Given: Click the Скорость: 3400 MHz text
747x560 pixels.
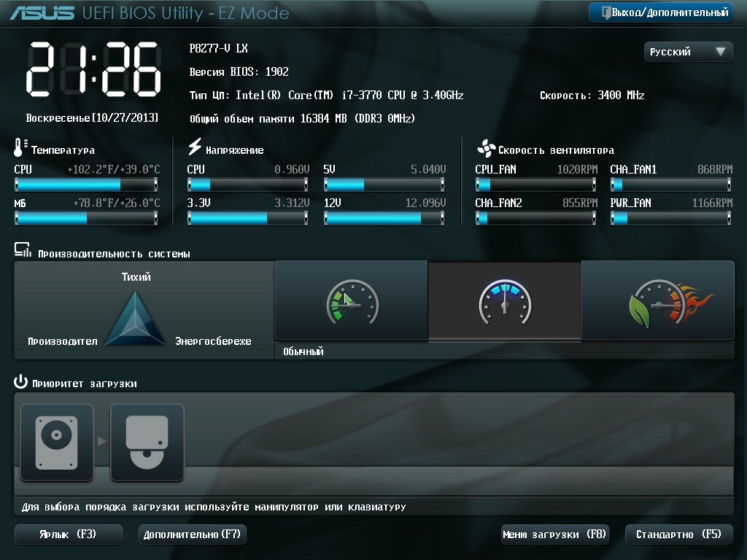Looking at the screenshot, I should coord(592,96).
